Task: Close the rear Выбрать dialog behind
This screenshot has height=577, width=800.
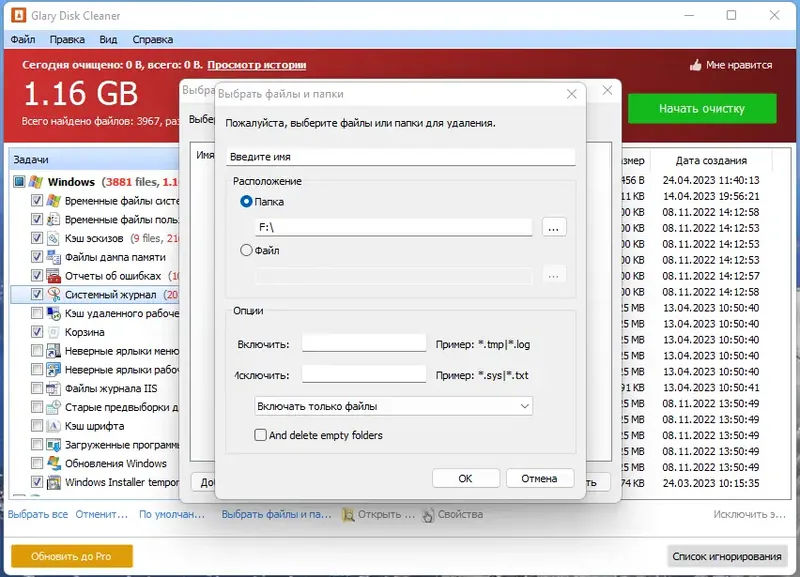Action: [x=607, y=90]
